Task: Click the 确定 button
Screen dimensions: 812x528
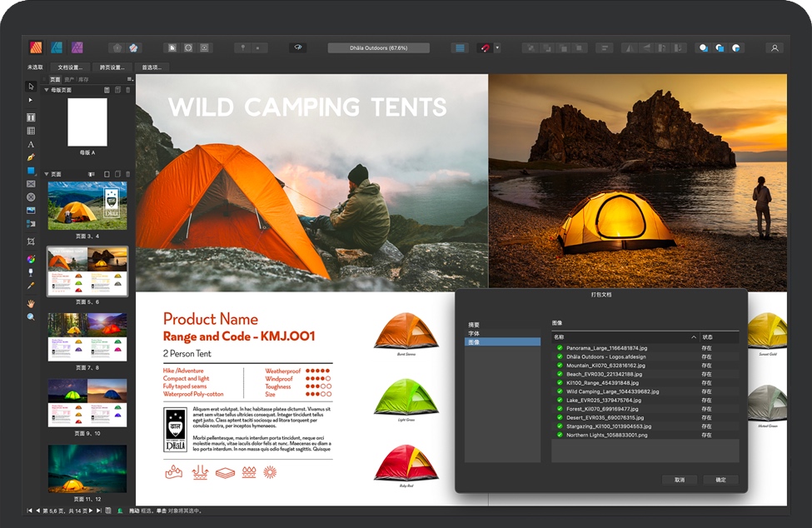Action: pos(720,480)
